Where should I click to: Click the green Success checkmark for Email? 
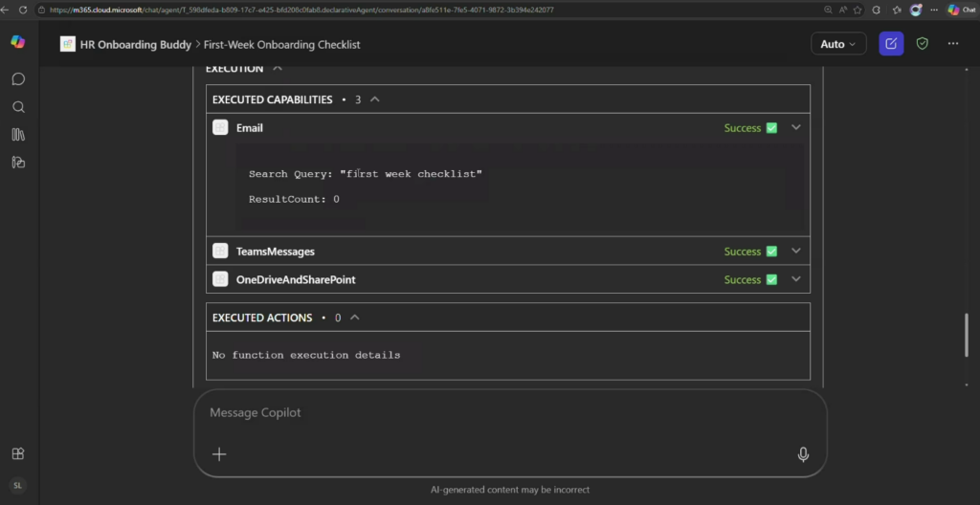[771, 128]
